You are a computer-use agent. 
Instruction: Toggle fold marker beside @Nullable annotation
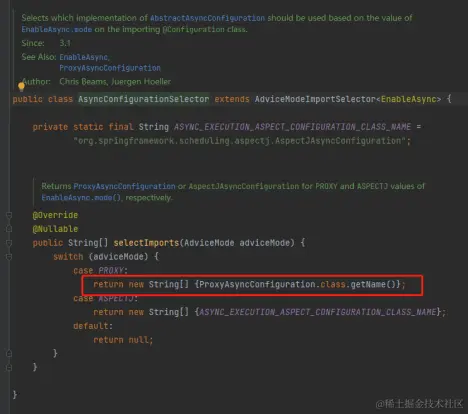9,229
